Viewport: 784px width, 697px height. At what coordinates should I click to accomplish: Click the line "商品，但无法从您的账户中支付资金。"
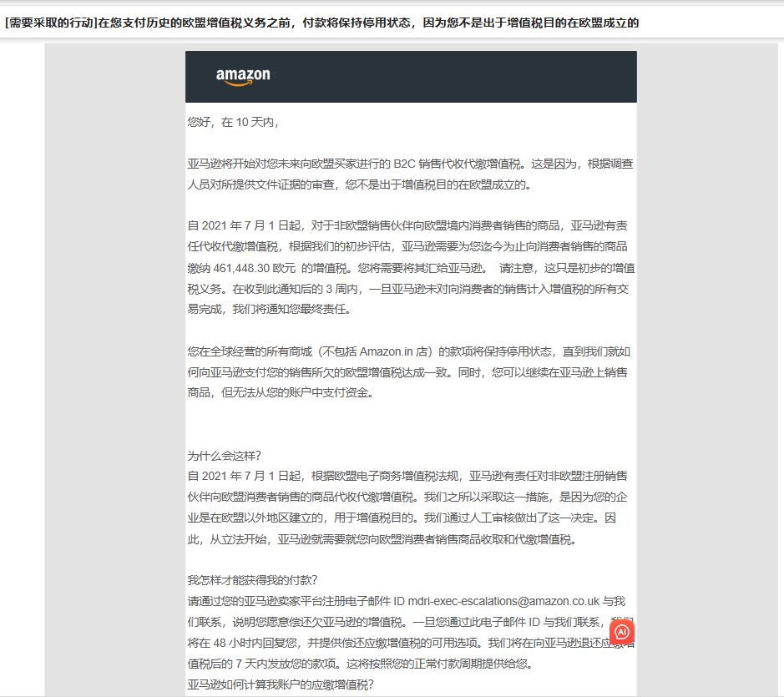click(281, 393)
